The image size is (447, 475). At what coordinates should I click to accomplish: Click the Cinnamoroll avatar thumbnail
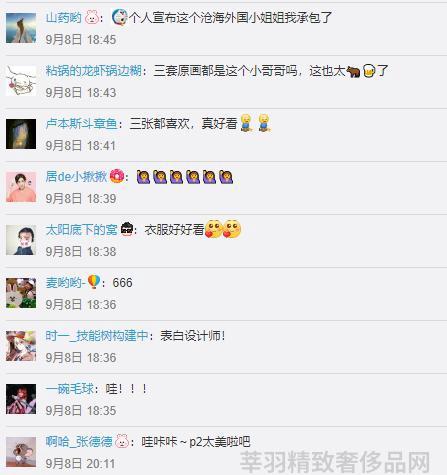[x=21, y=81]
